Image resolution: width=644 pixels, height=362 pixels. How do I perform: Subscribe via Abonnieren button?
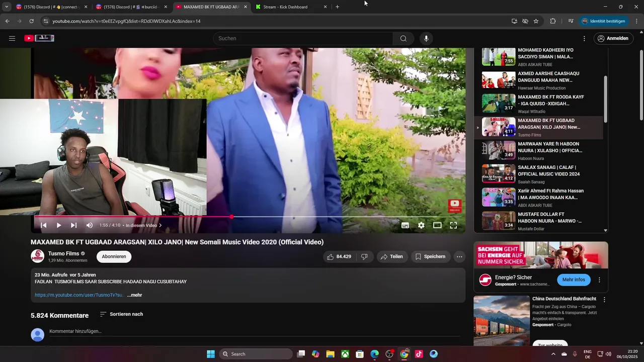[114, 256]
